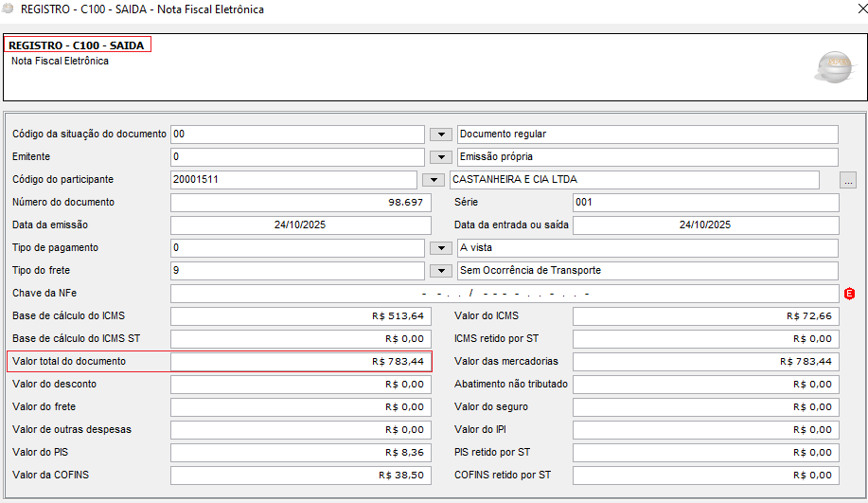The height and width of the screenshot is (503, 868).
Task: Open the Emitente dropdown arrow
Action: point(440,157)
